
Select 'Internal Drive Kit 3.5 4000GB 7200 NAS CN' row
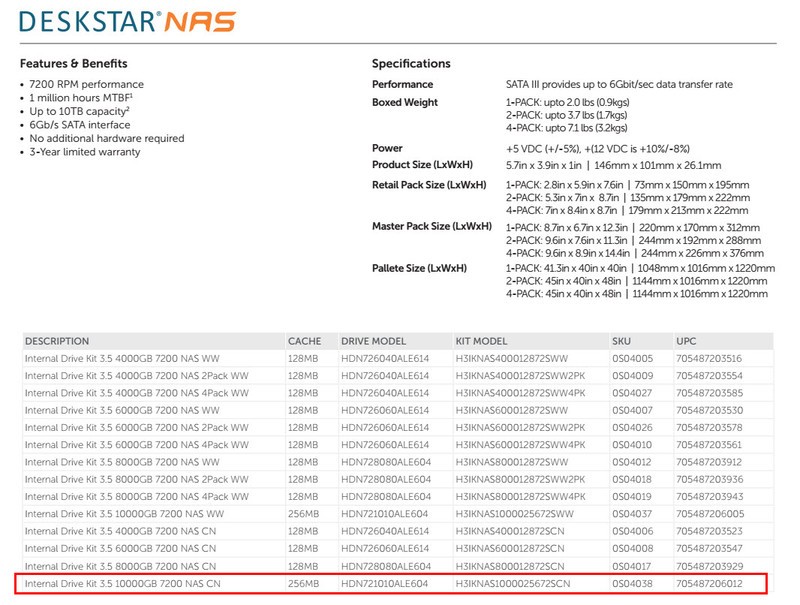398,532
